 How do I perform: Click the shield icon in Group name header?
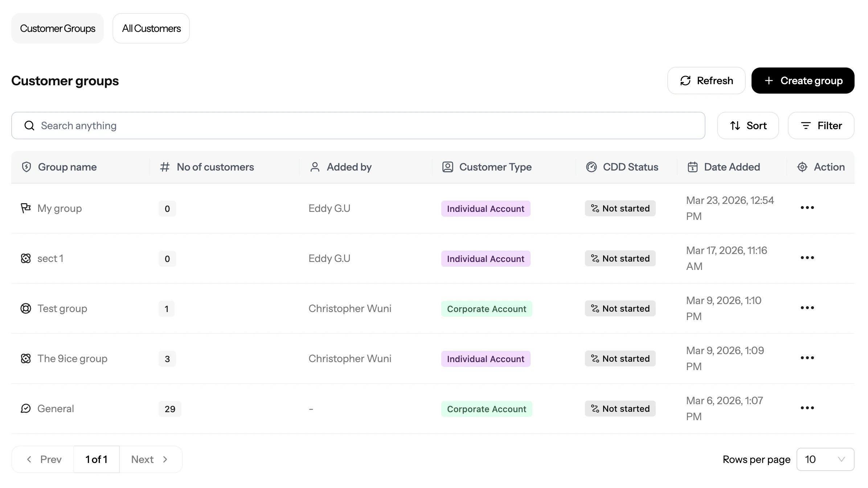[x=26, y=167]
